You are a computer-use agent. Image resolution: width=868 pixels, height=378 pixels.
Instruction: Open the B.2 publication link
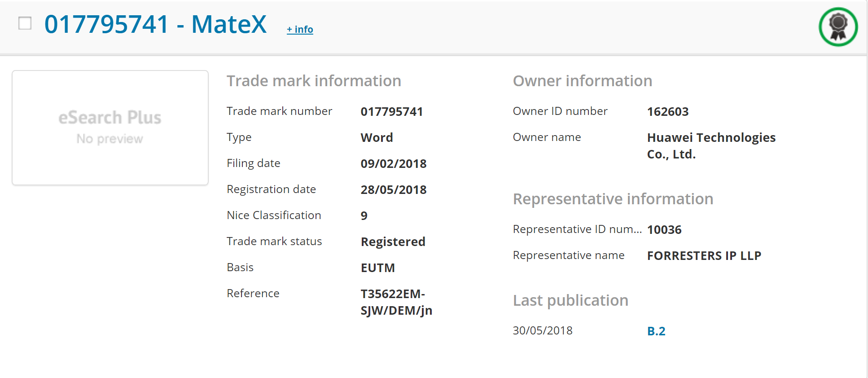(x=656, y=331)
